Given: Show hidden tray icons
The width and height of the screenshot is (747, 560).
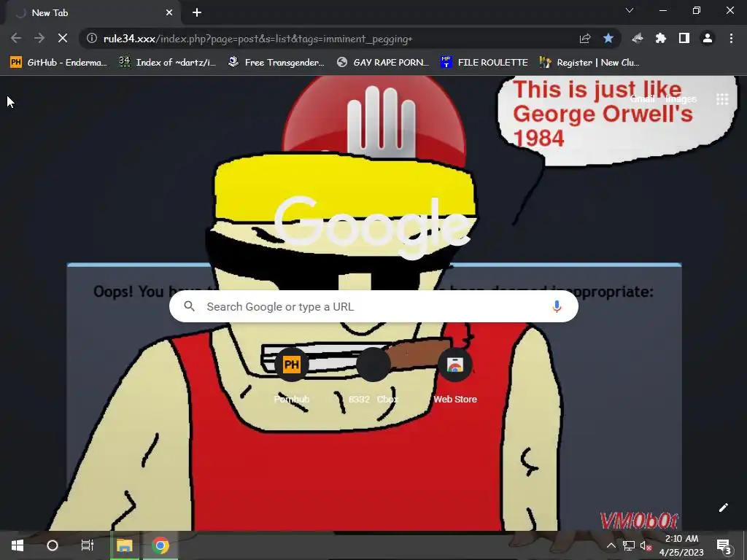Looking at the screenshot, I should [611, 545].
